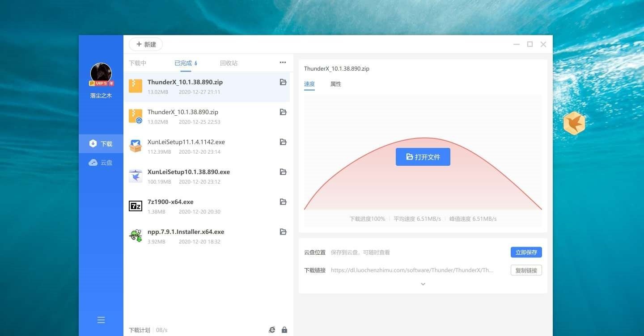The height and width of the screenshot is (336, 644).
Task: Open the 下载 section in sidebar
Action: 101,144
